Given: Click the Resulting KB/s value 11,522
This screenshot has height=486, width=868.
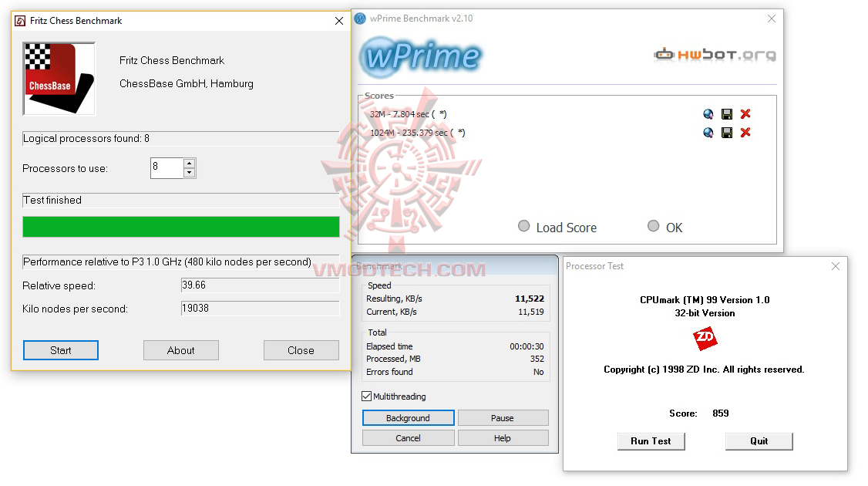Looking at the screenshot, I should (530, 299).
